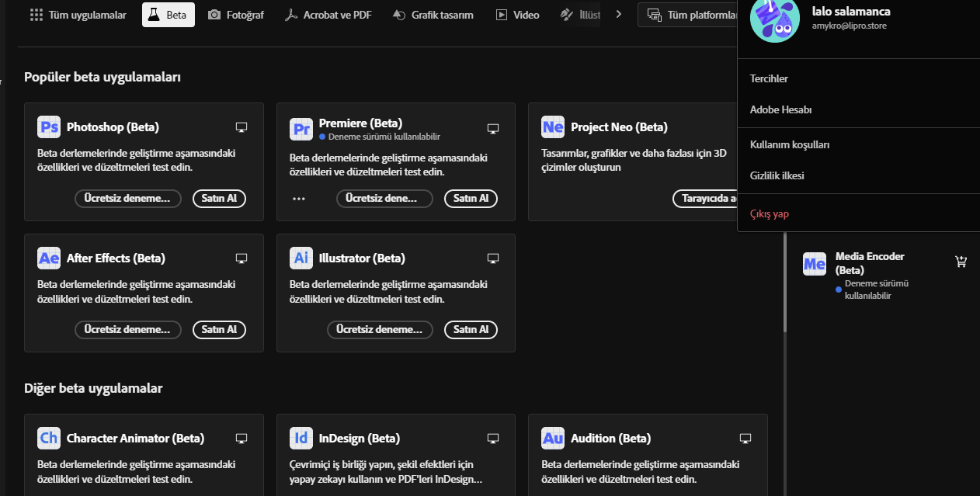Open the Grafik tasarım category tab
The height and width of the screenshot is (496, 980).
coord(433,15)
